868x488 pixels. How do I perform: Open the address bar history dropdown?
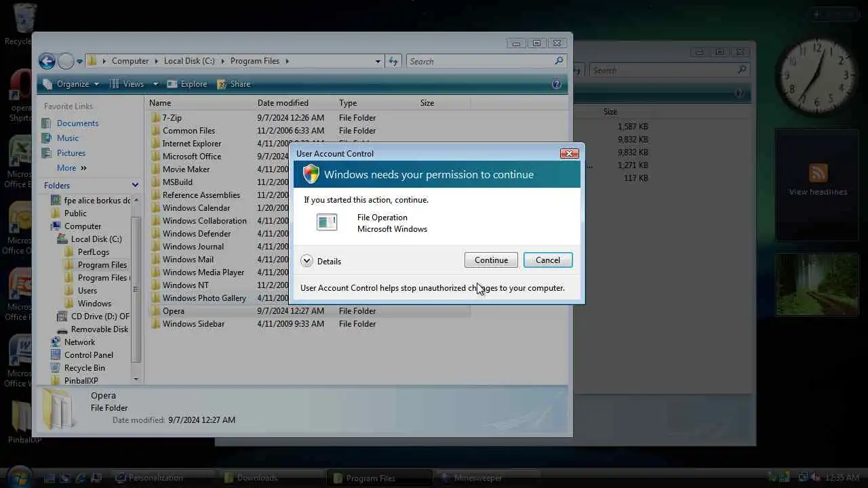coord(378,61)
